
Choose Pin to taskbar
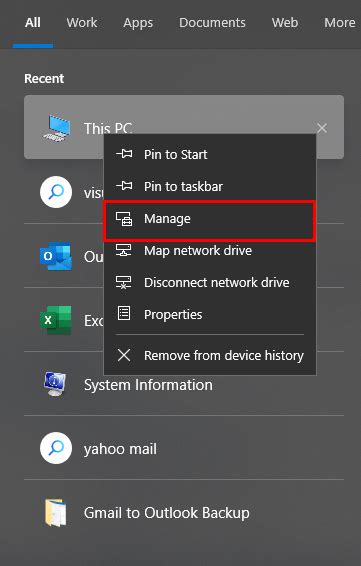[210, 186]
